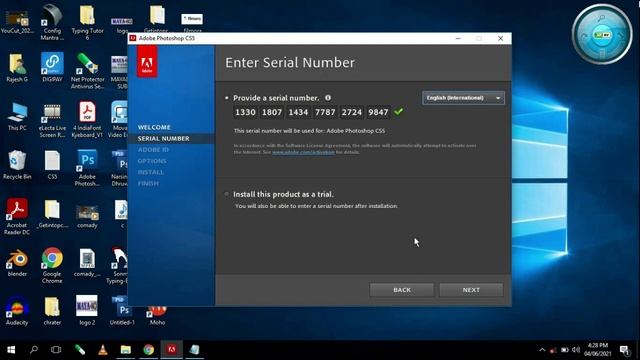Select the Audacity desktop icon
Image resolution: width=640 pixels, height=360 pixels.
(x=17, y=311)
